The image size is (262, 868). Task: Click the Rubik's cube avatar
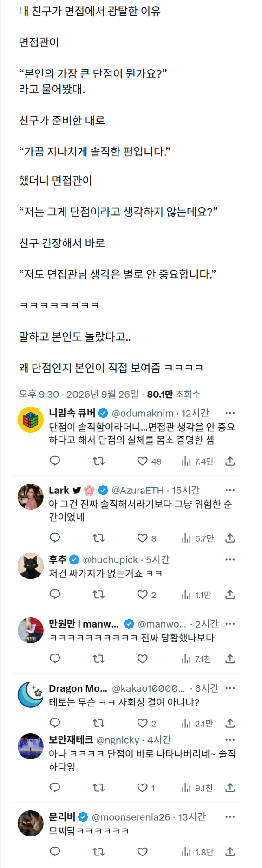[31, 420]
